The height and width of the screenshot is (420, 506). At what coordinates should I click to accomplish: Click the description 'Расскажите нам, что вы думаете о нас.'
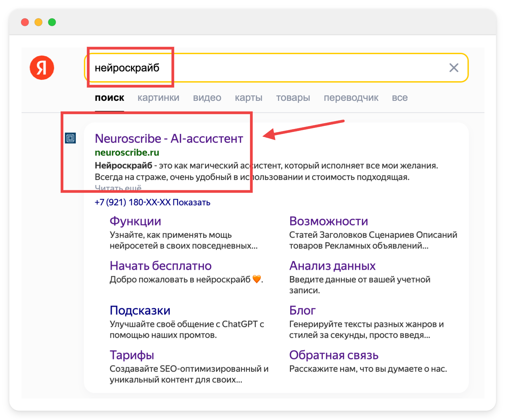pos(368,369)
